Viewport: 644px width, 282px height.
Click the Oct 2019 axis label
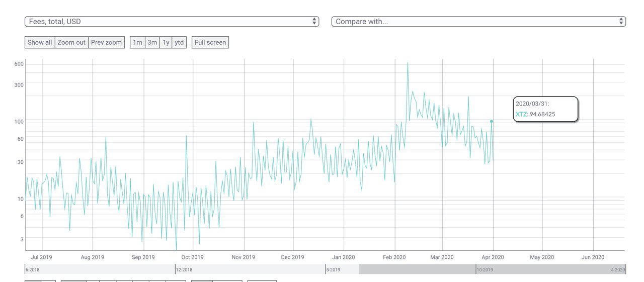(x=192, y=257)
